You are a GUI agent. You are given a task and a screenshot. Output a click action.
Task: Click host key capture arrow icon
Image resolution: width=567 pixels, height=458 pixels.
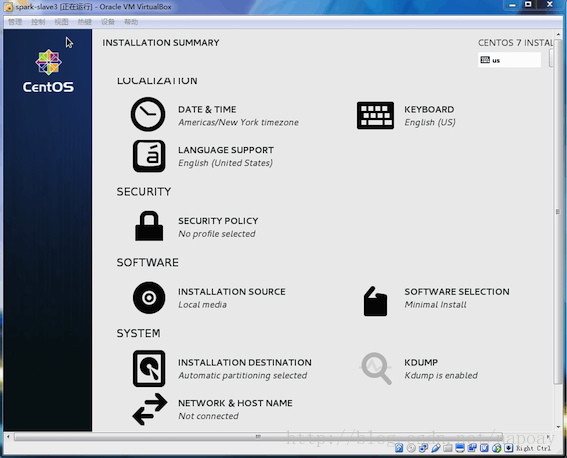pyautogui.click(x=509, y=448)
